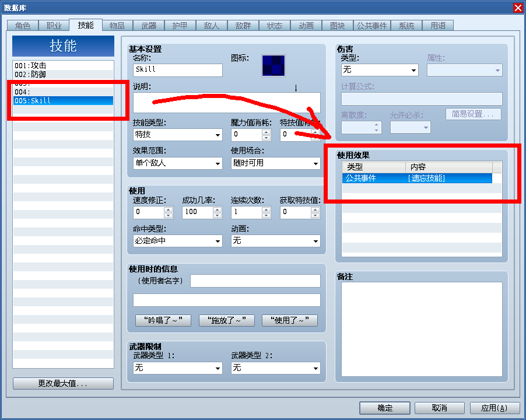
Task: Open the damage 类型 dropdown showing 无
Action: click(380, 70)
